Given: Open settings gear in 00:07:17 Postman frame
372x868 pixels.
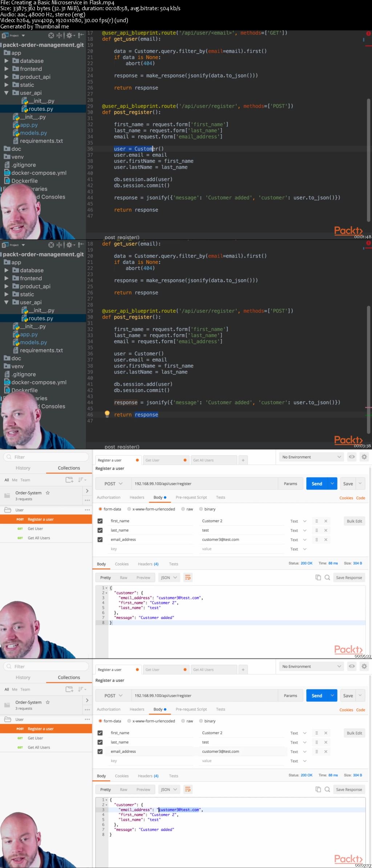Looking at the screenshot, I should (x=364, y=666).
